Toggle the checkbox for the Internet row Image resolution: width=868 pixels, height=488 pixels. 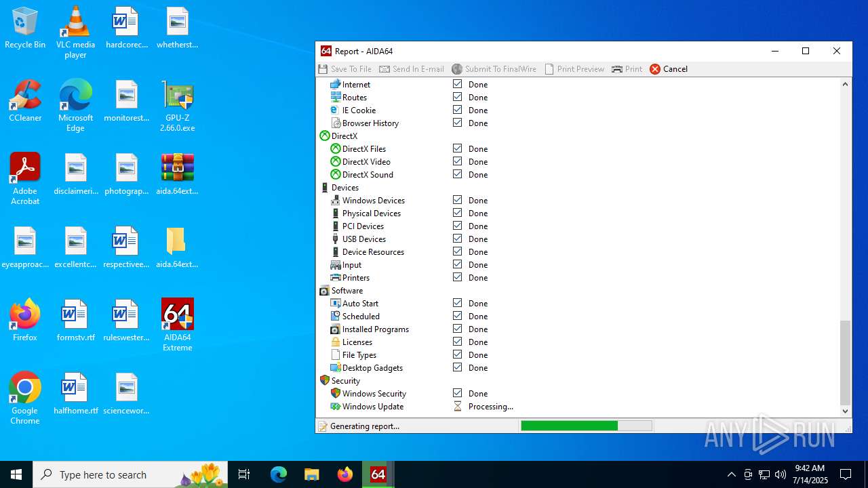point(457,84)
